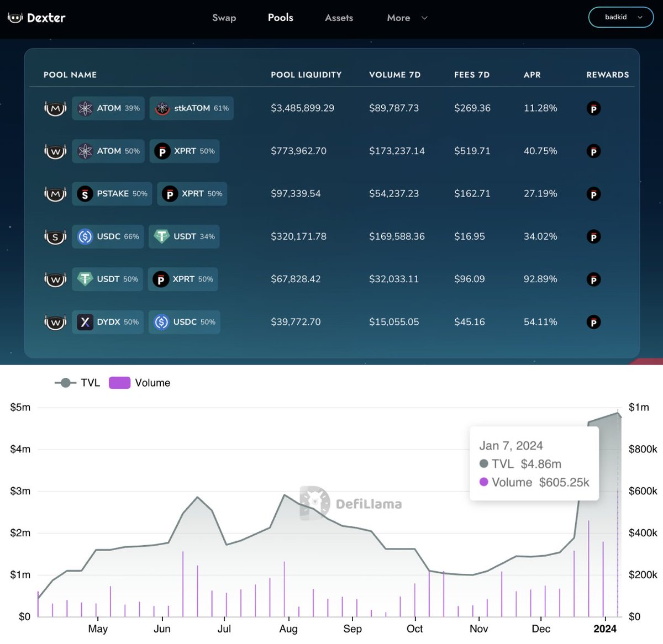Viewport: 663px width, 644px height.
Task: Sort by Pool Liquidity column header
Action: point(306,75)
